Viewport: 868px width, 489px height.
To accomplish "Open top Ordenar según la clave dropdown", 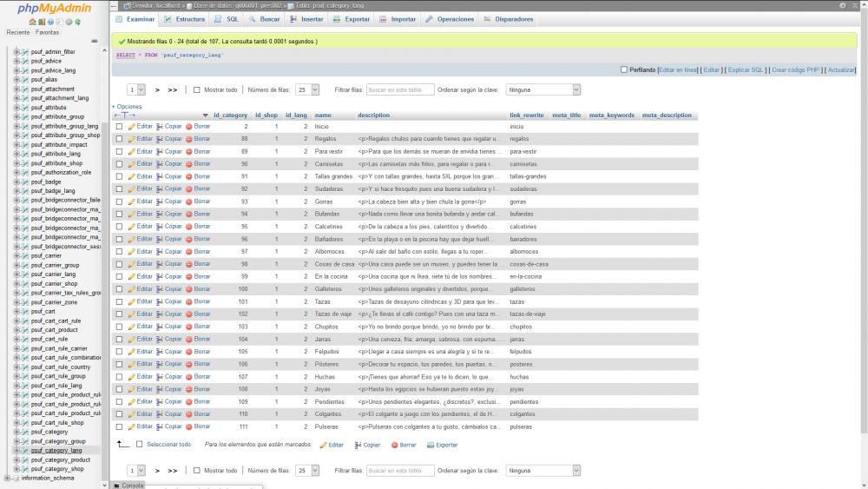I will click(543, 89).
